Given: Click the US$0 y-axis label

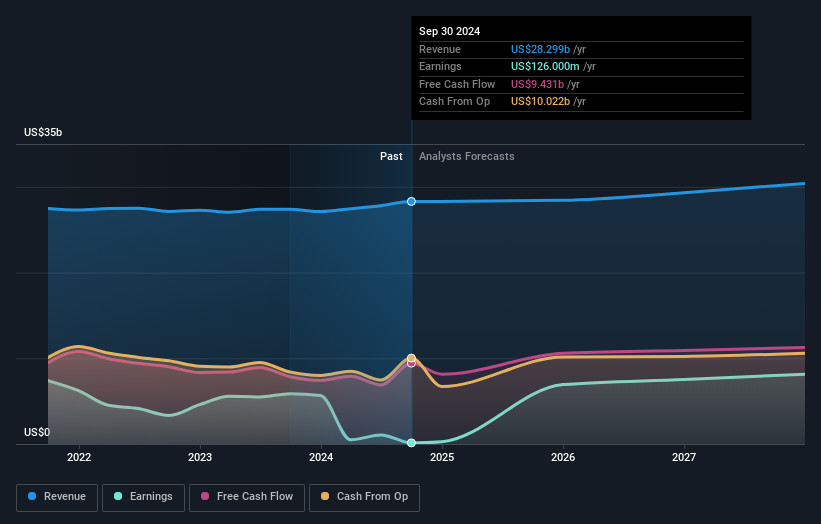Looking at the screenshot, I should click(x=37, y=432).
